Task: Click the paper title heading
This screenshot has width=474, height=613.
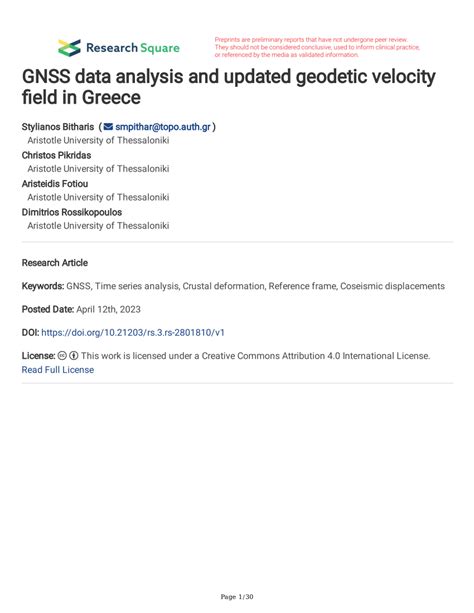Action: 229,87
